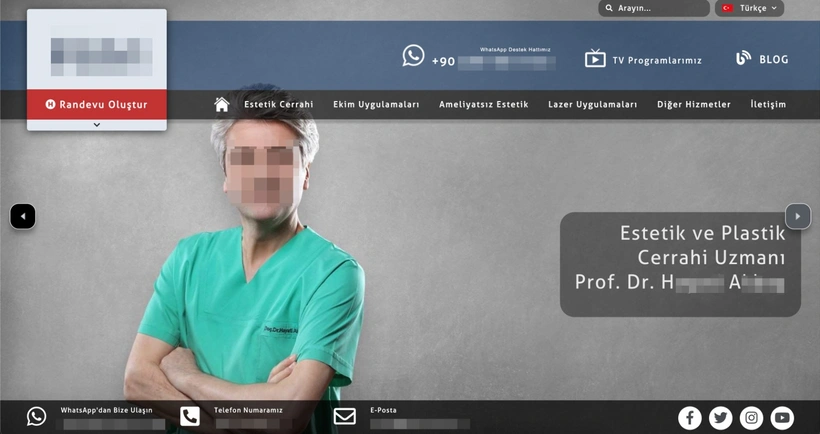Click the WhatsApp icon in header
Screen dimensions: 820x434
tap(413, 56)
